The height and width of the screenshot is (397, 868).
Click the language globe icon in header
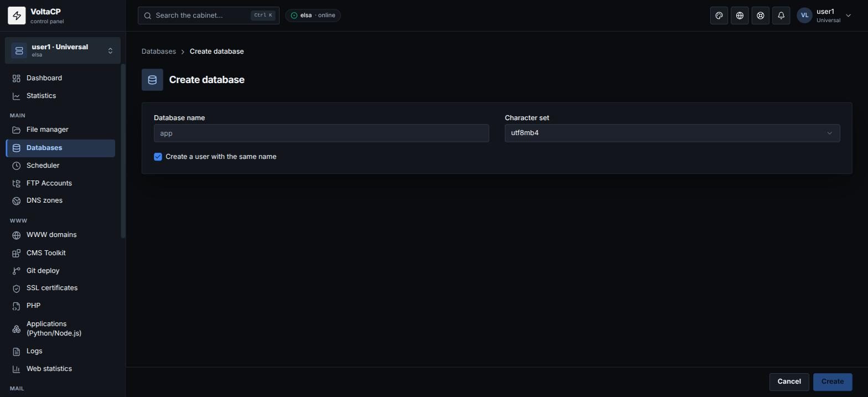click(x=740, y=16)
